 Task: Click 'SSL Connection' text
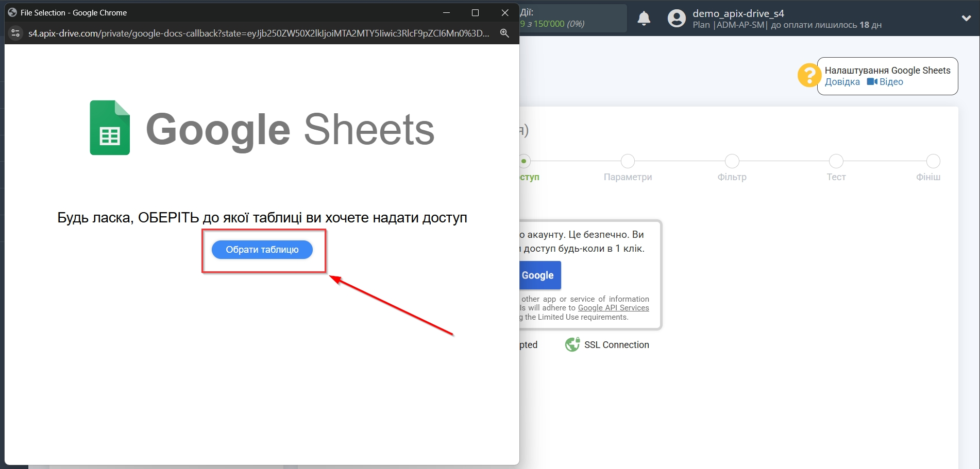point(616,345)
